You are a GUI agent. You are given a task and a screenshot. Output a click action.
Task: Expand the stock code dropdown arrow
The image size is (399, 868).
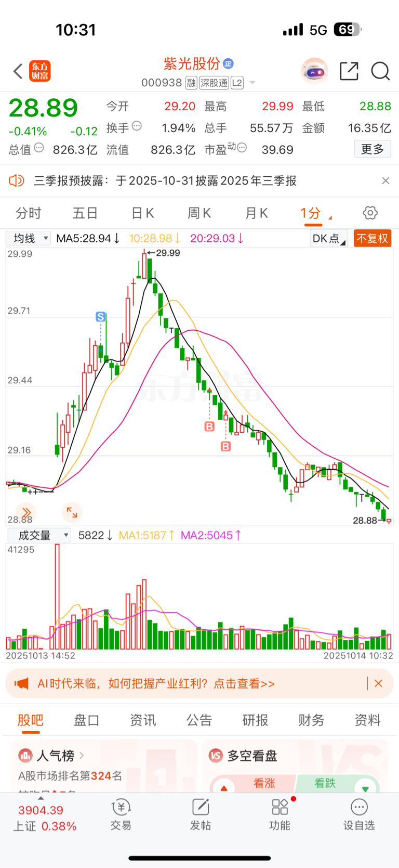[x=252, y=83]
